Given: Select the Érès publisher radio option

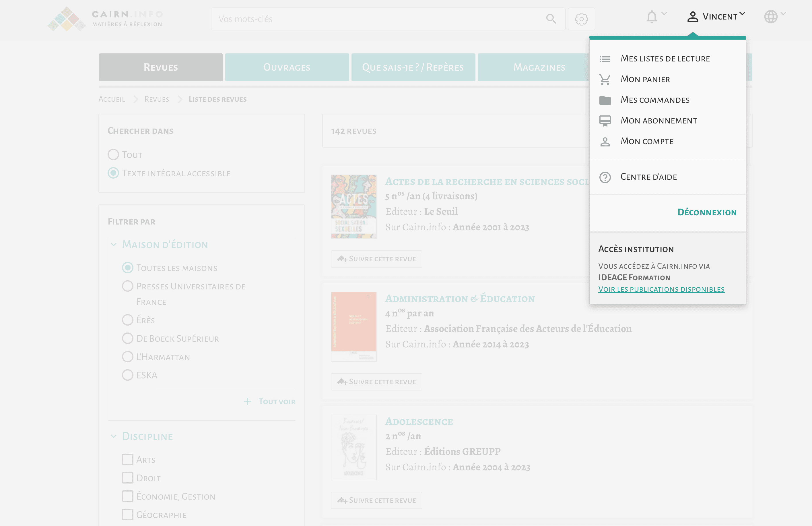Looking at the screenshot, I should pyautogui.click(x=128, y=320).
